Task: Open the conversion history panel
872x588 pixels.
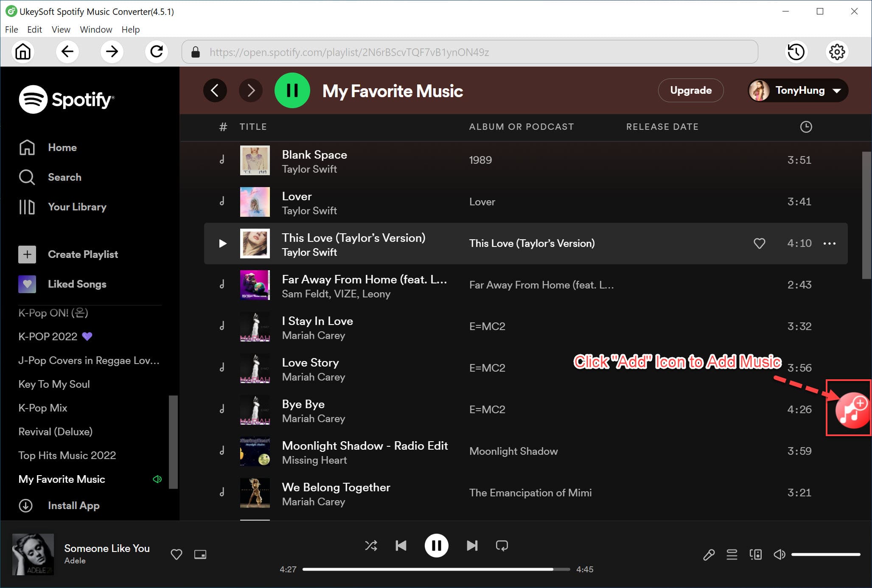Action: (796, 52)
